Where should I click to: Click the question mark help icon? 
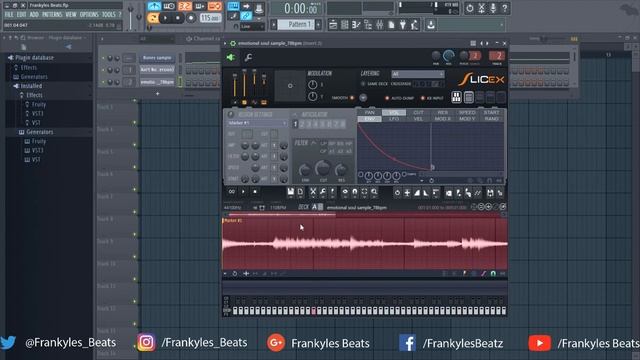[505, 8]
